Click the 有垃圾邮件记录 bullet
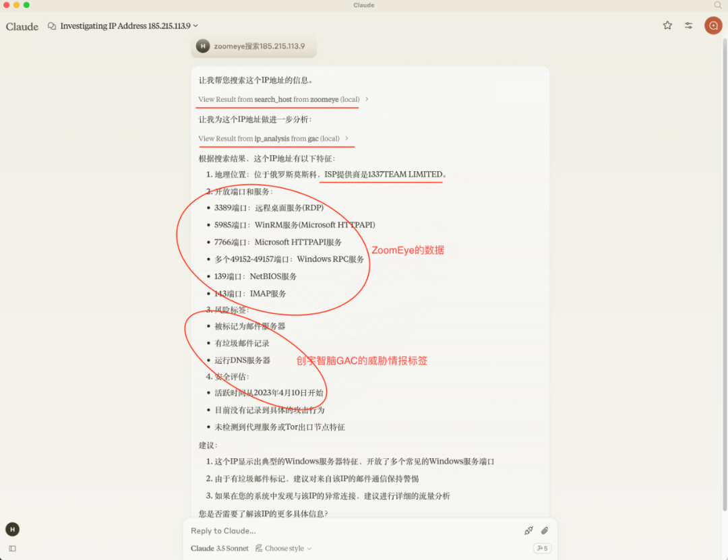This screenshot has width=728, height=560. coord(241,344)
